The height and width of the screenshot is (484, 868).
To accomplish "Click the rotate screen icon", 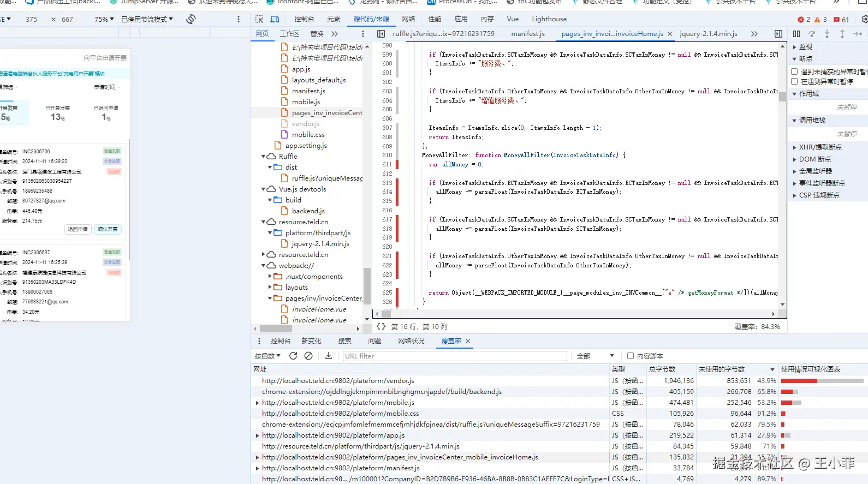I will [191, 19].
